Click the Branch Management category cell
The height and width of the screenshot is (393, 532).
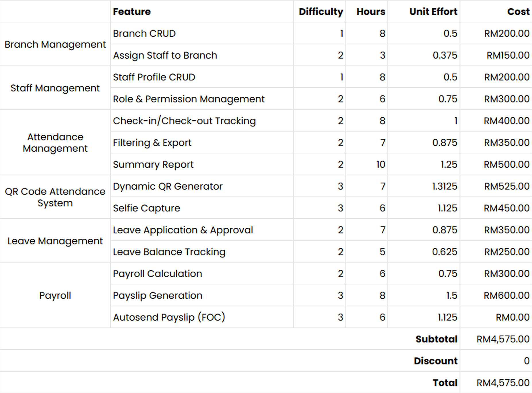55,45
